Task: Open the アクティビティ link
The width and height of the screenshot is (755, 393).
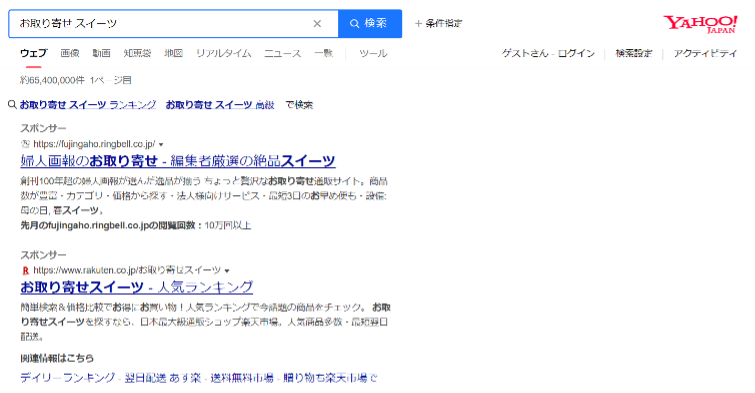Action: click(705, 53)
